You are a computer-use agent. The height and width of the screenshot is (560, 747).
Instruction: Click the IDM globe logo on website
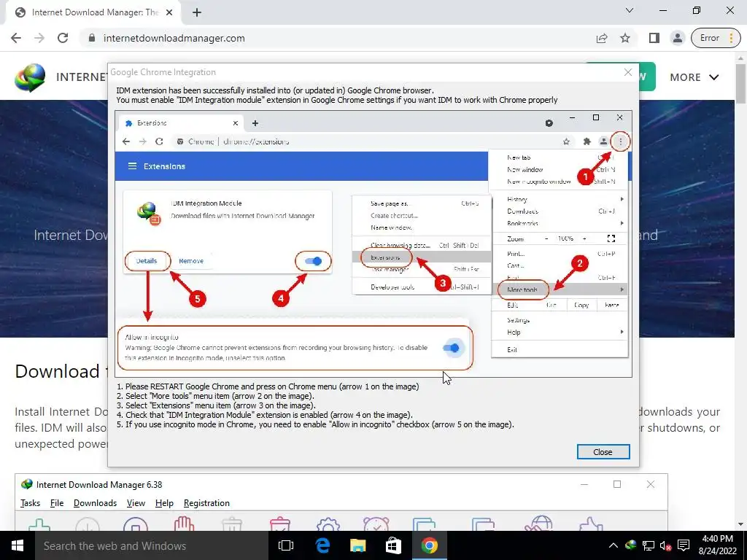pyautogui.click(x=29, y=77)
